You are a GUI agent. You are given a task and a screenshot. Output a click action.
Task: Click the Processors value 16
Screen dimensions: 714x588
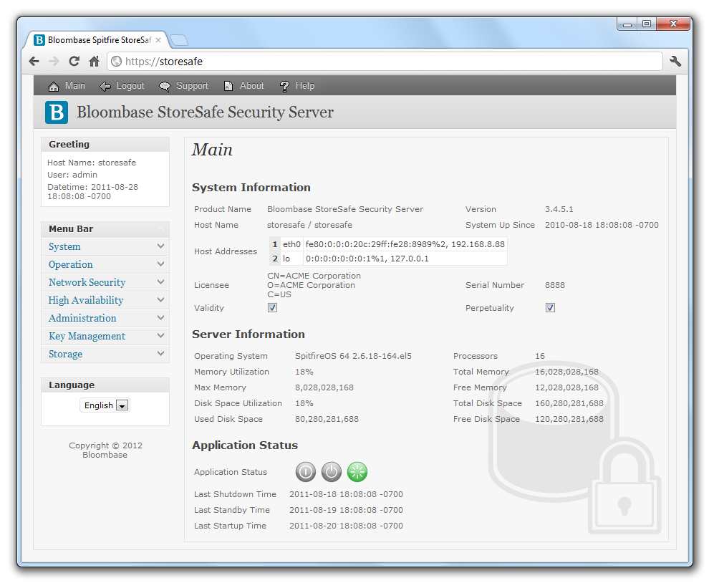tap(540, 356)
